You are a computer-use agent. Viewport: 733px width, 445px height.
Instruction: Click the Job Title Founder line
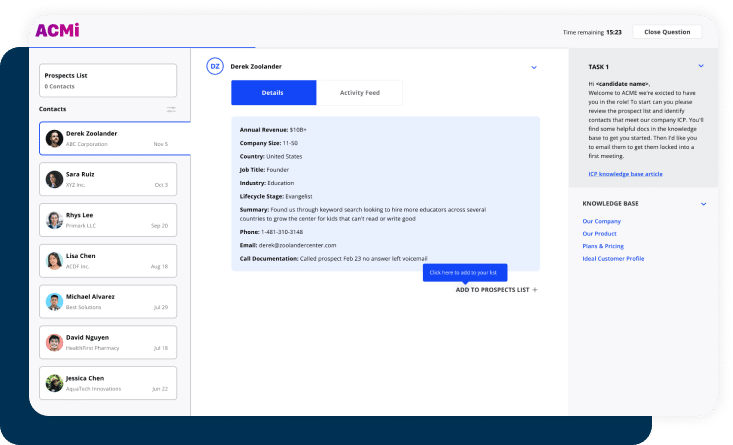[x=264, y=170]
